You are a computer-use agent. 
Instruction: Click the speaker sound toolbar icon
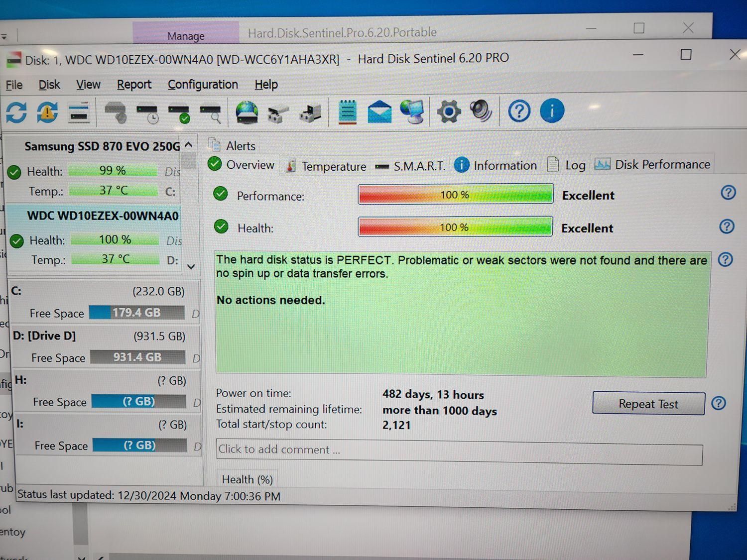point(482,111)
